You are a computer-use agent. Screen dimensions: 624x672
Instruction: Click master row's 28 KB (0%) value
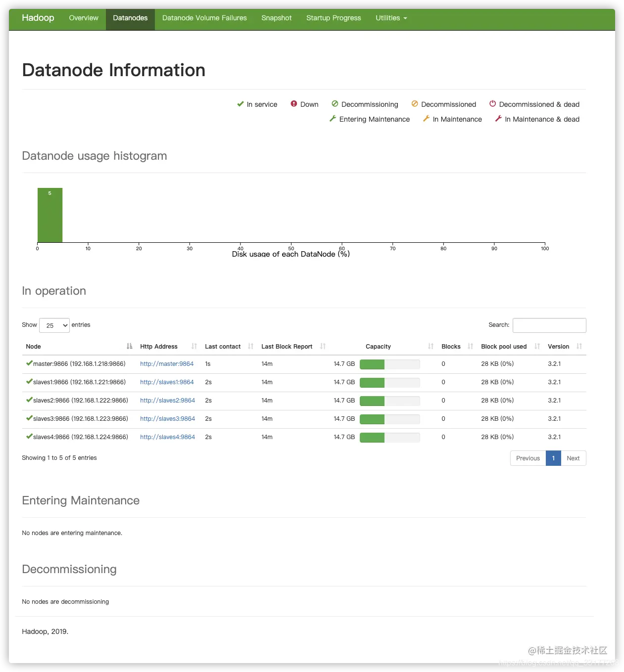(497, 364)
